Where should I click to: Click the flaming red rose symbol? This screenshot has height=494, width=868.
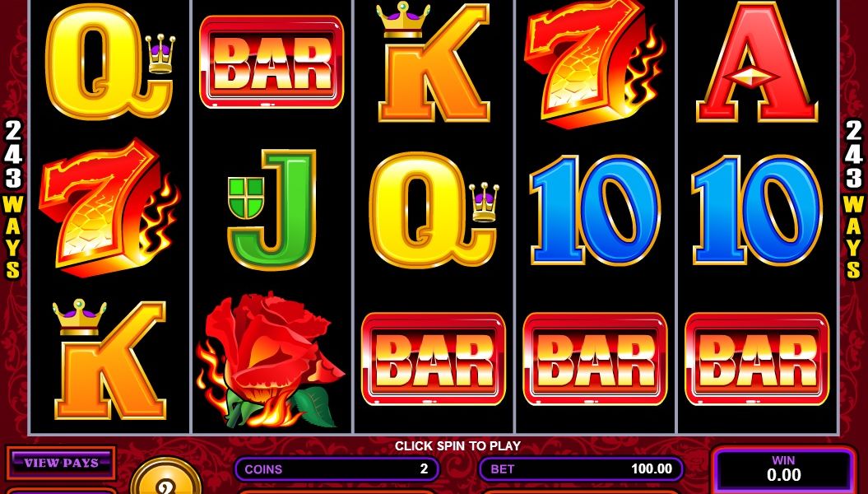(x=270, y=360)
